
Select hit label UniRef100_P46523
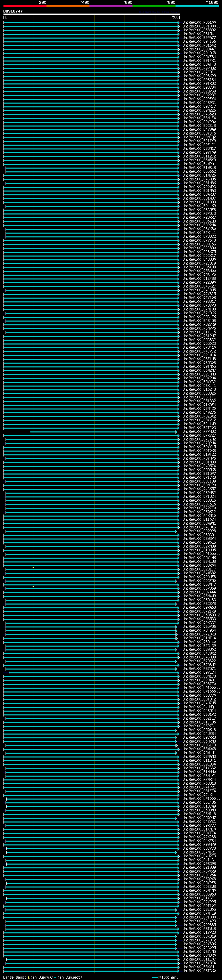[199, 114]
